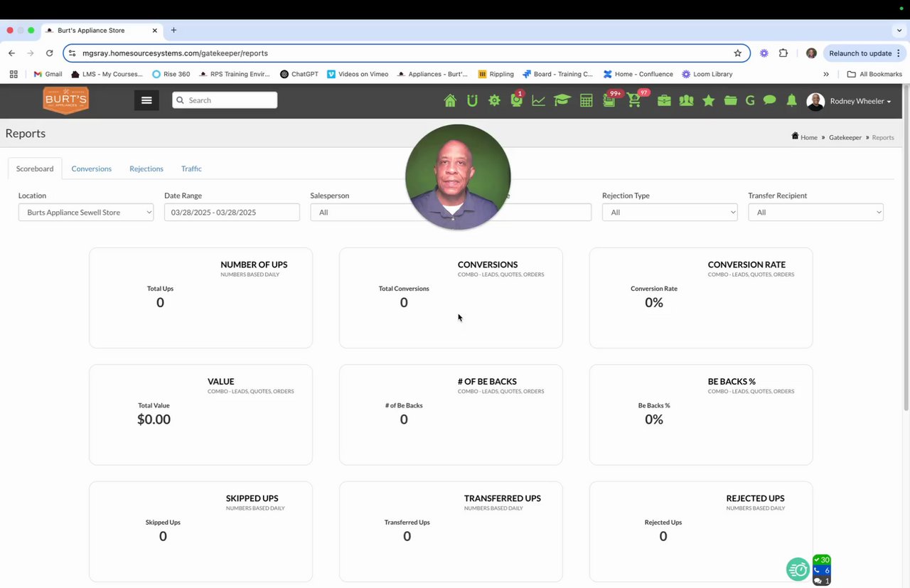Open a new browser tab
This screenshot has height=588, width=910.
(x=173, y=31)
